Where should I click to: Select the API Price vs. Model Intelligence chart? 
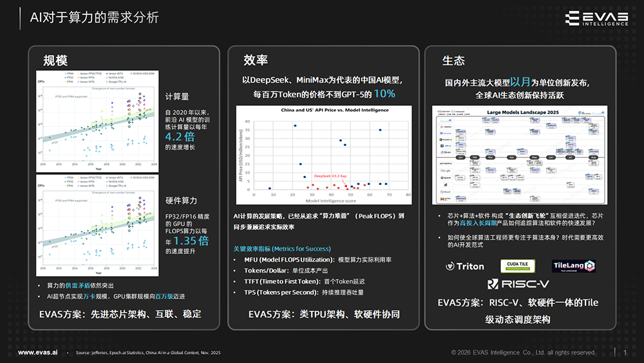[324, 155]
